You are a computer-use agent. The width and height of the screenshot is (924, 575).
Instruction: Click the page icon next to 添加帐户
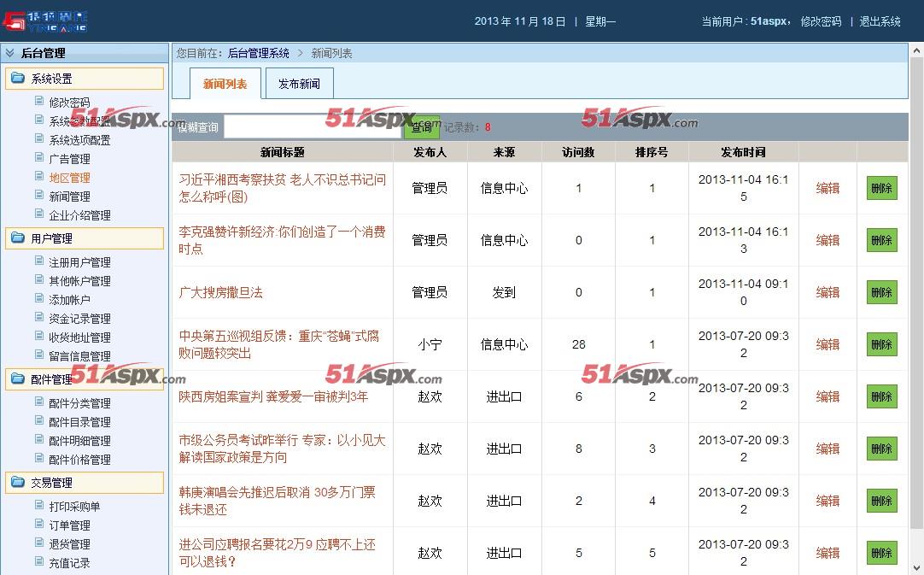point(40,299)
